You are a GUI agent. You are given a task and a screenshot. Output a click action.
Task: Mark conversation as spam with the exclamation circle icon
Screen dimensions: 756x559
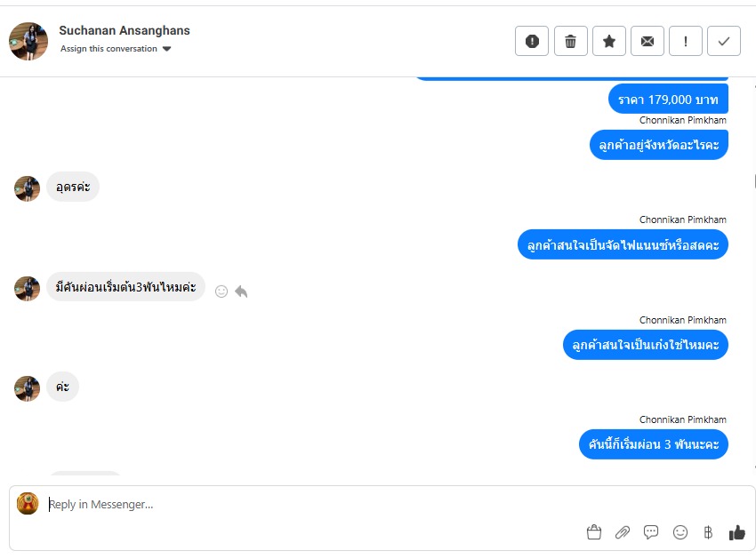(x=531, y=41)
